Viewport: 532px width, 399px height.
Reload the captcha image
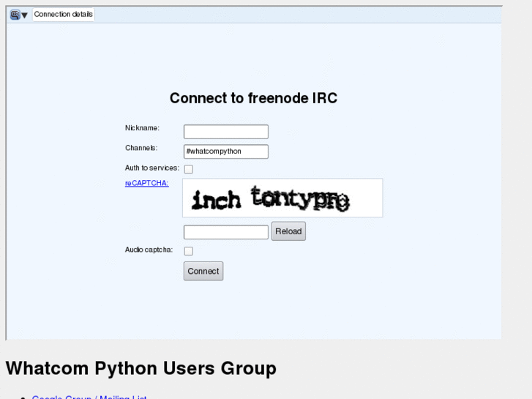tap(288, 231)
